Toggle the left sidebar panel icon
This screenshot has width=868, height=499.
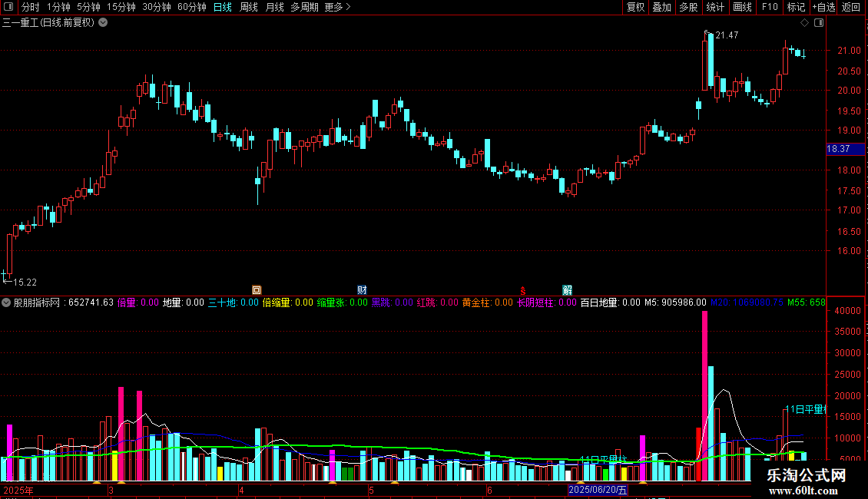point(8,7)
